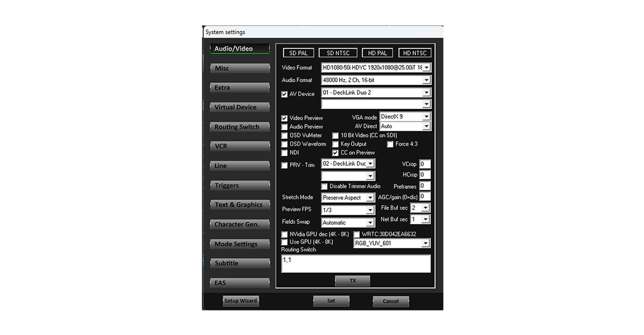The image size is (644, 335).
Task: Enable the Key Output checkbox
Action: 335,144
